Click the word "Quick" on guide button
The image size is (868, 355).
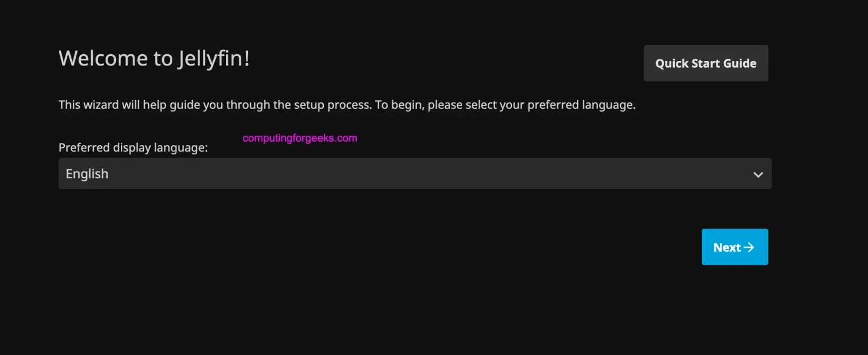671,63
